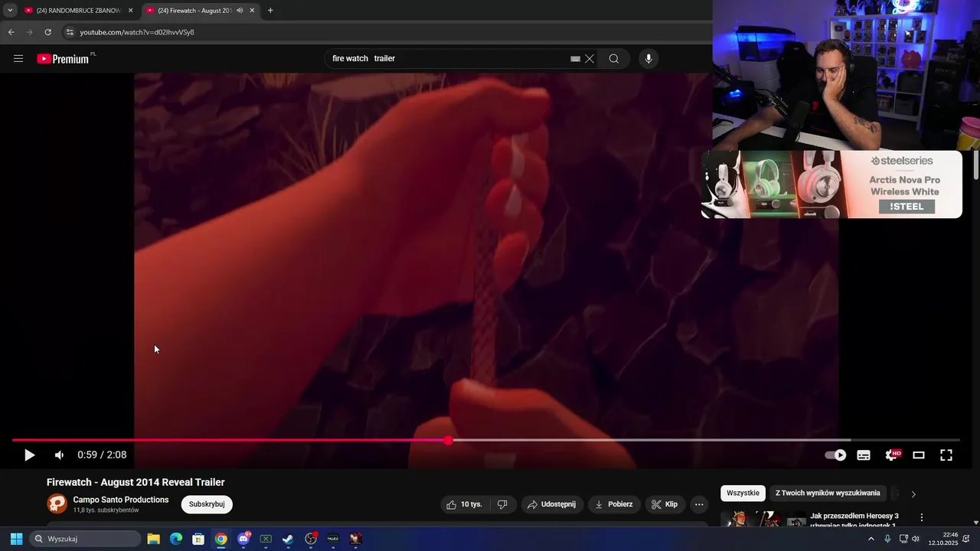The width and height of the screenshot is (980, 551).
Task: Open volume control in system tray
Action: coord(916,539)
